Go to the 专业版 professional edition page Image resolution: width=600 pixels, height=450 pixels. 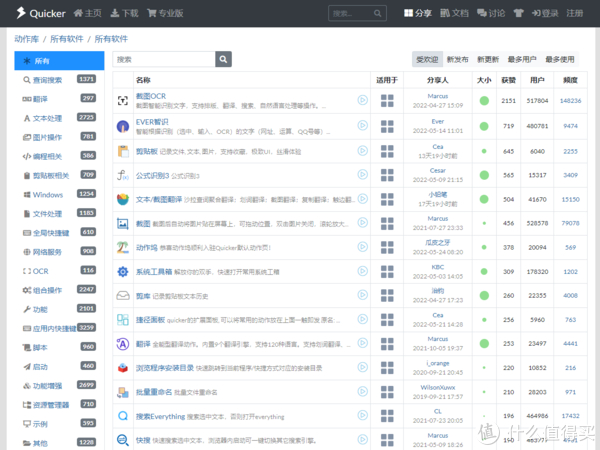pyautogui.click(x=165, y=13)
